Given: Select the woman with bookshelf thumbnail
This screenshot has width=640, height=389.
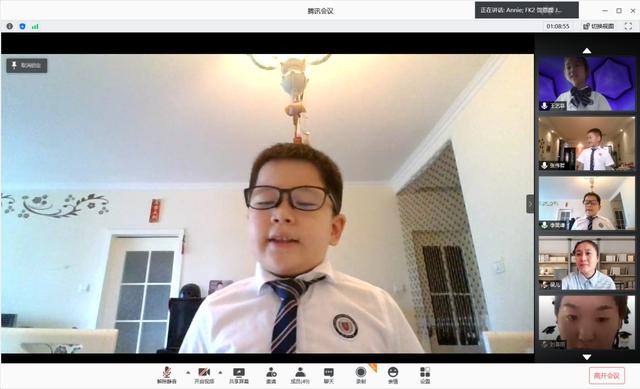Looking at the screenshot, I should pyautogui.click(x=587, y=263).
